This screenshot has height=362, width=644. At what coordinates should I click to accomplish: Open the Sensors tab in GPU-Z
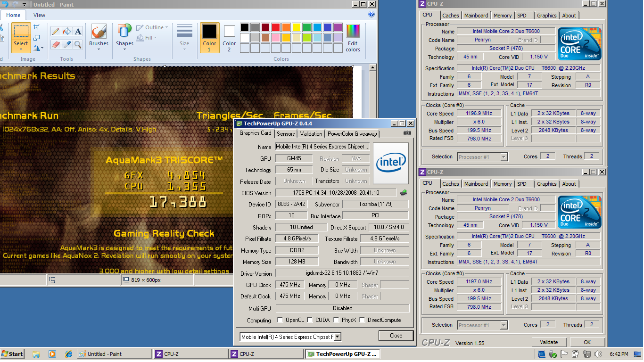click(286, 134)
